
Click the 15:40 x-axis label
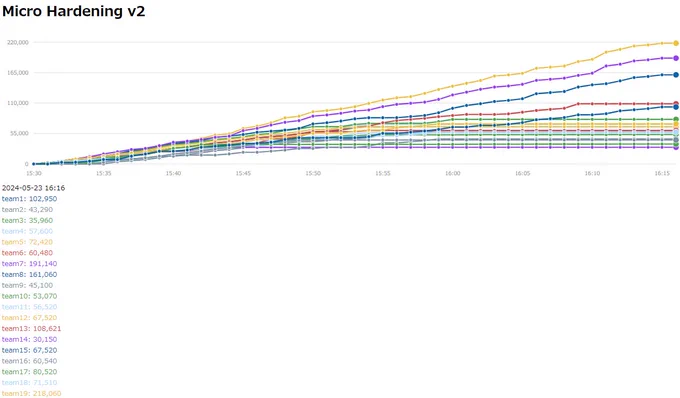[x=173, y=173]
